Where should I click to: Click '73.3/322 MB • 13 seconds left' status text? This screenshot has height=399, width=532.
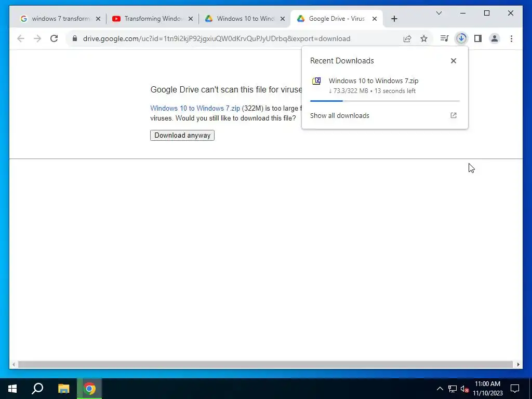[x=372, y=91]
